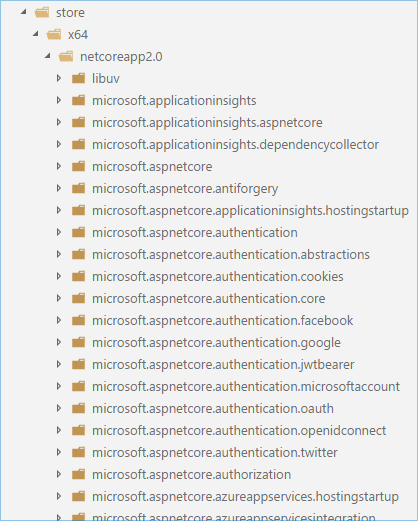Viewport: 418px width, 521px height.
Task: Click folder icon for microsoft.applicationinsights.dependencycollector
Action: tap(79, 144)
